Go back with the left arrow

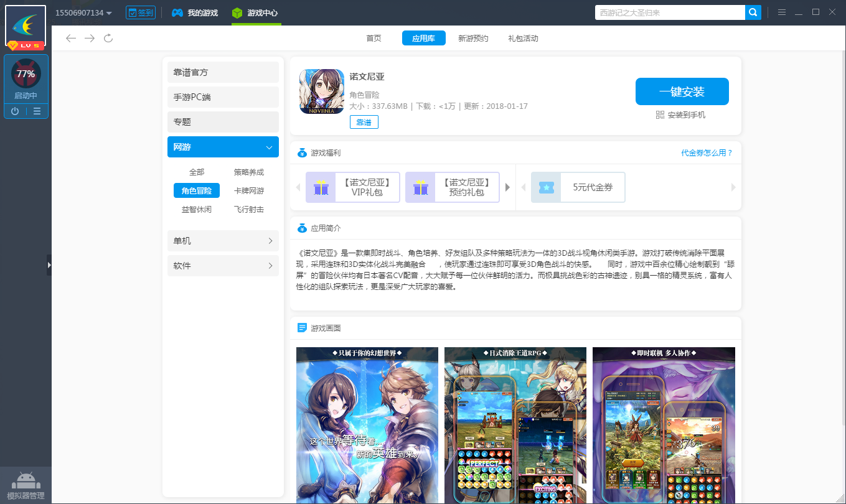coord(71,39)
